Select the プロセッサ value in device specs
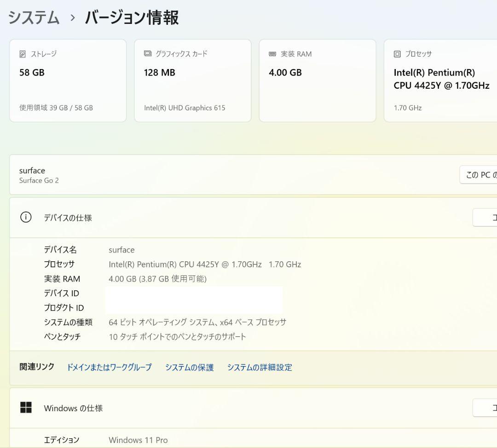497x448 pixels. (x=205, y=264)
